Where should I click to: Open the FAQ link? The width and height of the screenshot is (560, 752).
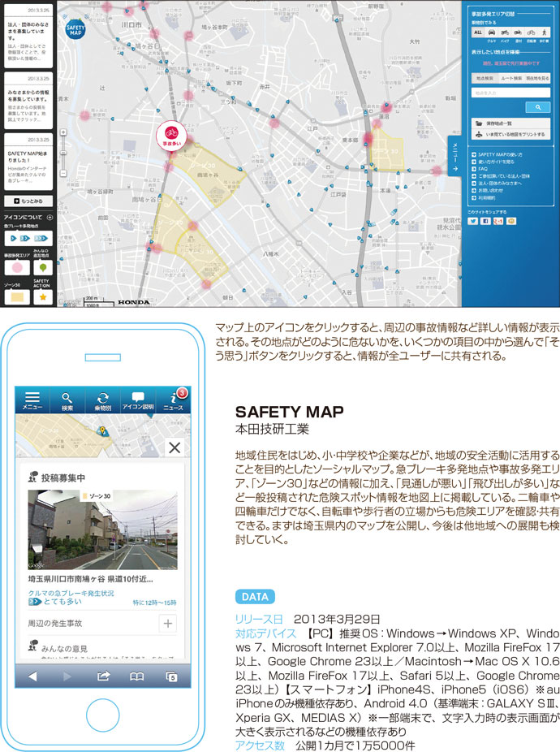point(480,169)
